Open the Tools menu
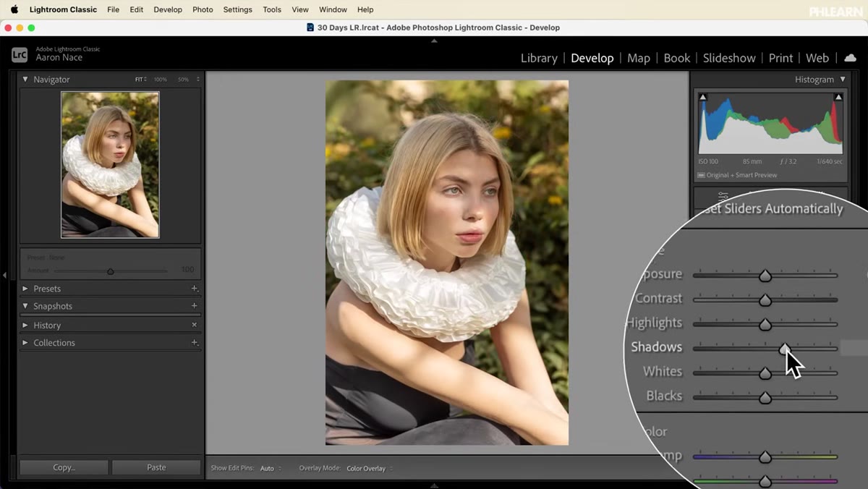This screenshot has width=868, height=489. pos(272,9)
